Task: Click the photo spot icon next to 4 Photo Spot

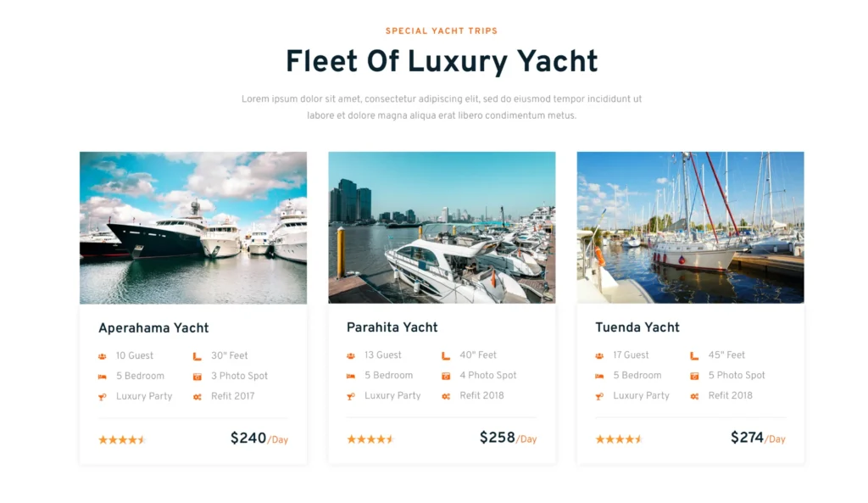Action: (x=446, y=376)
